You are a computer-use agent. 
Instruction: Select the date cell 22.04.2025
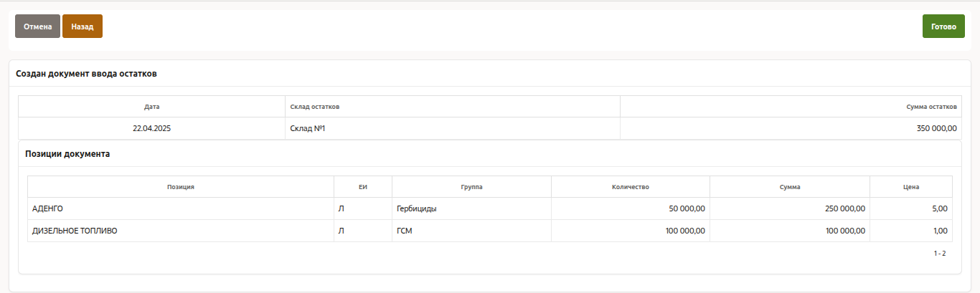(151, 129)
